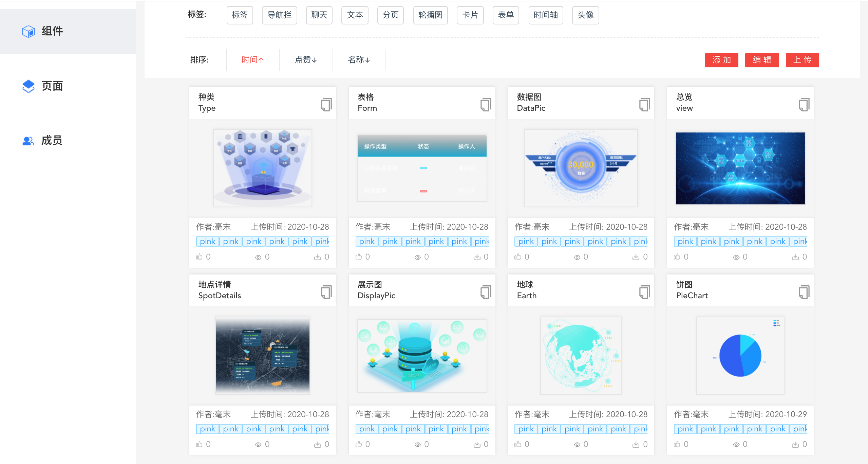Click the download icon on DisplayPic card

point(477,445)
